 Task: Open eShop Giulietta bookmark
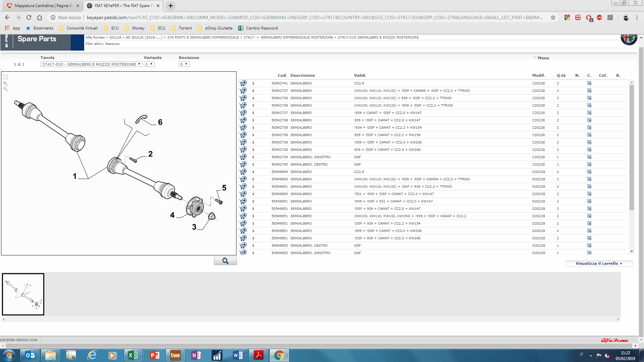coord(215,28)
